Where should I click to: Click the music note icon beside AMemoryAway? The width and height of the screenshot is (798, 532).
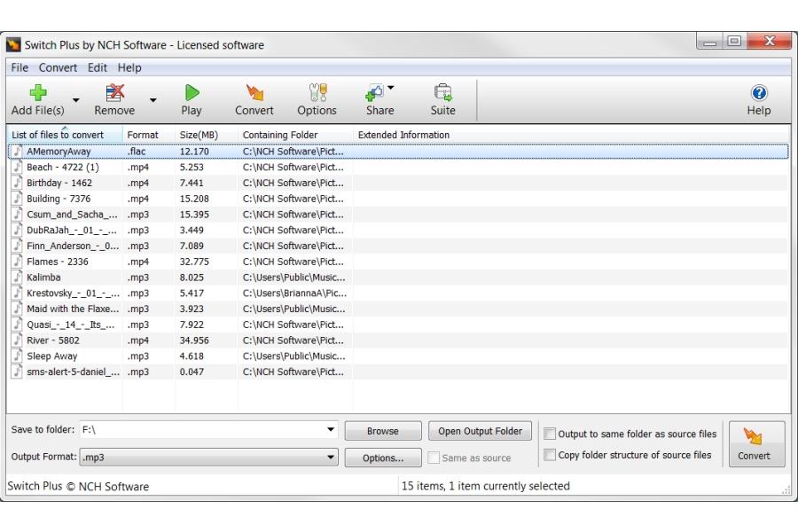pos(18,152)
